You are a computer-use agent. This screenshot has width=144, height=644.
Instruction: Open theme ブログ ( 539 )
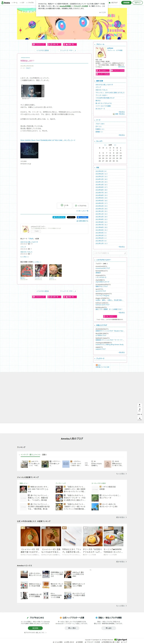point(100,124)
